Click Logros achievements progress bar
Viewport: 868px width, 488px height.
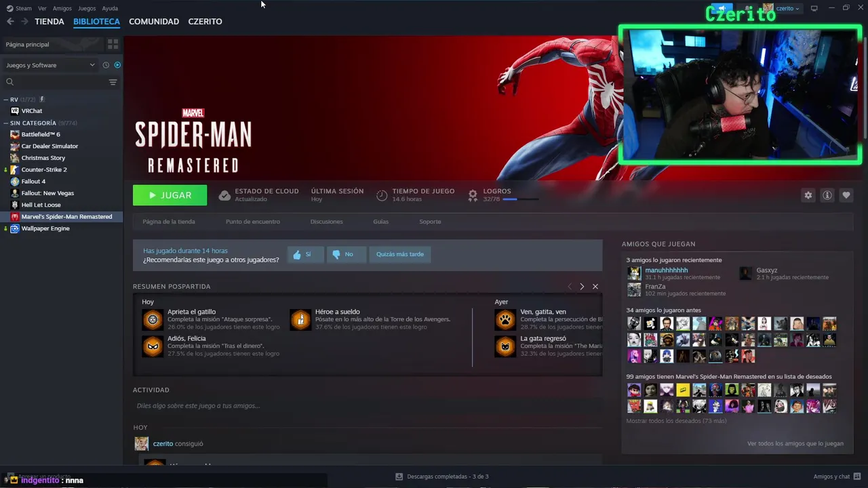[520, 199]
